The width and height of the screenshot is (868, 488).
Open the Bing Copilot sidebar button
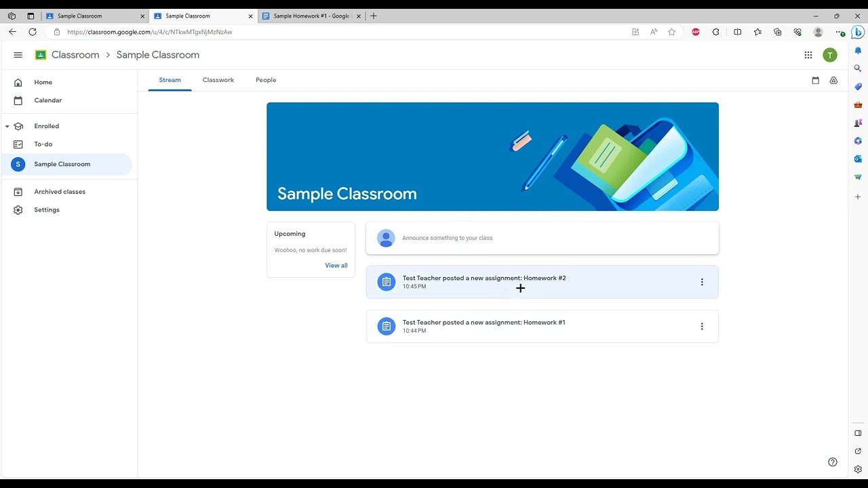(858, 32)
